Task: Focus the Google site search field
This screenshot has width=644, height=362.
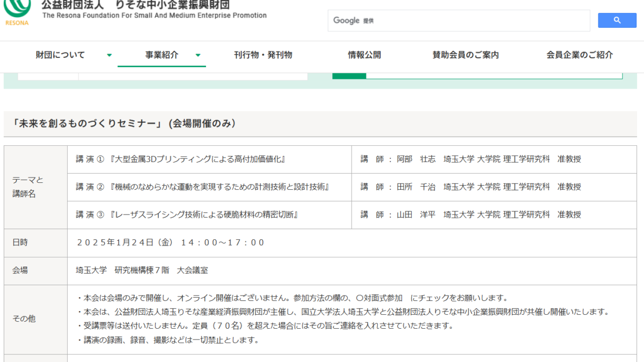Action: (458, 20)
